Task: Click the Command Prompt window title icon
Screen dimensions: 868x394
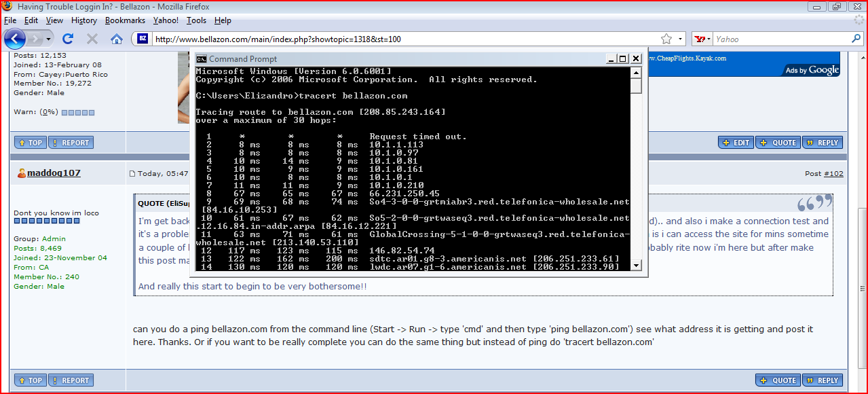Action: coord(202,59)
